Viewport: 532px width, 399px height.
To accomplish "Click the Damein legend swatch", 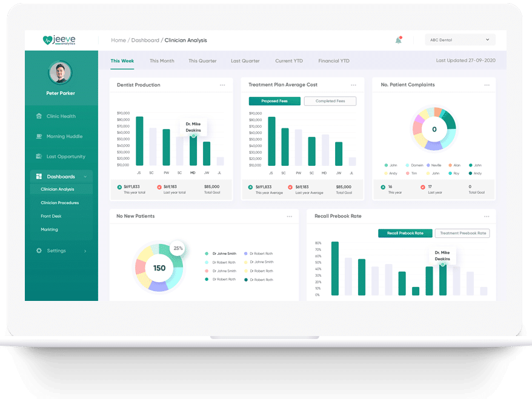I will 407,165.
